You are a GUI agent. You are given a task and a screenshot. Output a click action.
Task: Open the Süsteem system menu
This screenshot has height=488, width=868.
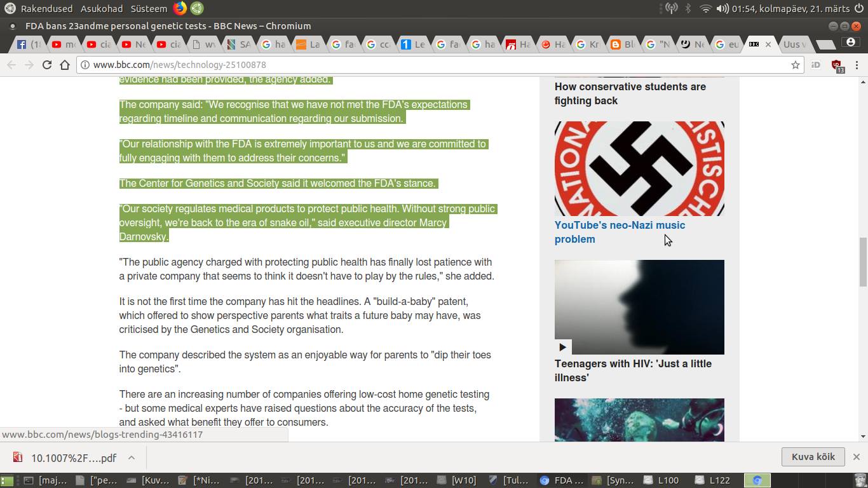pos(149,9)
